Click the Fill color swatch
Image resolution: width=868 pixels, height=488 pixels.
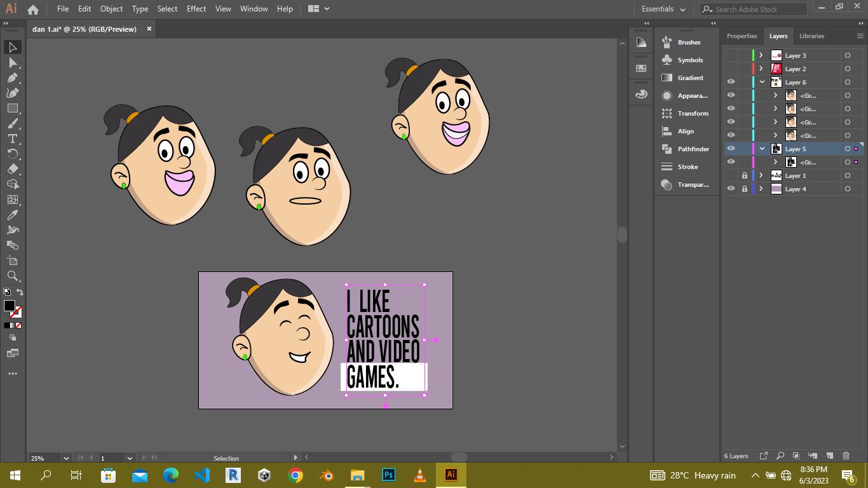(10, 306)
